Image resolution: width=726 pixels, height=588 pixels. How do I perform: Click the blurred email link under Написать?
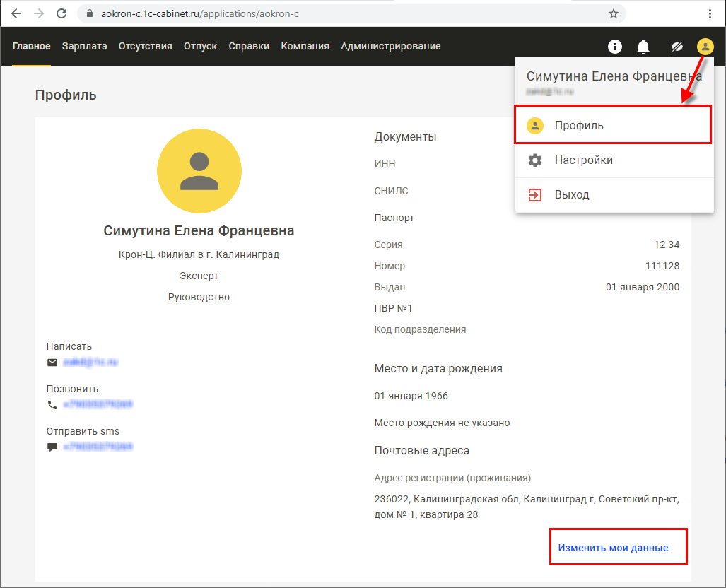click(90, 363)
